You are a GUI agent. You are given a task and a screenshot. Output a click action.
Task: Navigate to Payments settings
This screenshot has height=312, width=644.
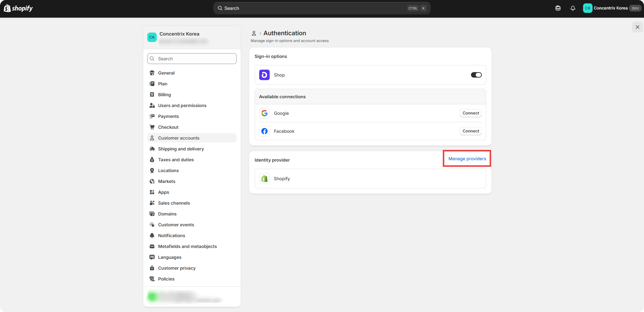(x=192, y=116)
